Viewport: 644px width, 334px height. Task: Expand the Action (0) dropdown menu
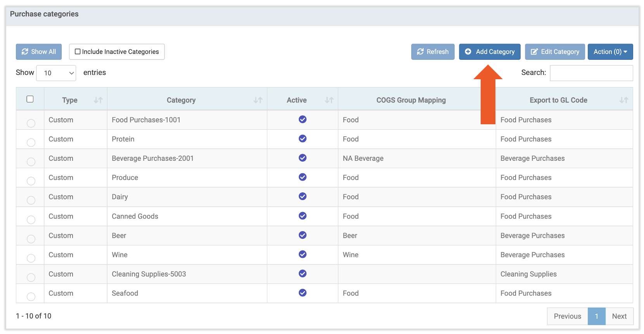pos(610,52)
